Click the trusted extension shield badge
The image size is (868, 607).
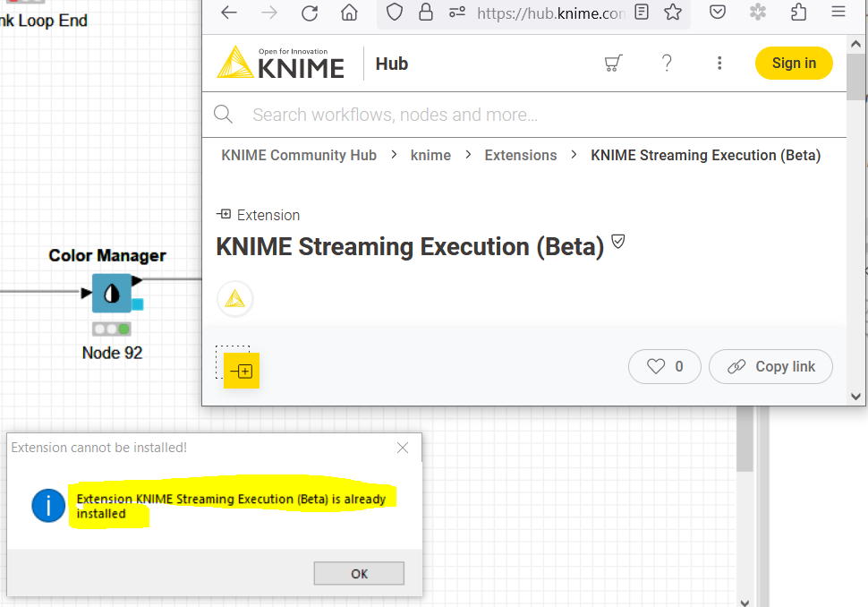click(x=618, y=242)
